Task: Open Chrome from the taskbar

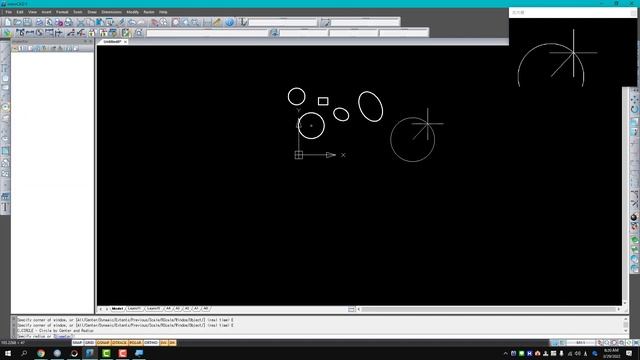Action: (x=41, y=353)
